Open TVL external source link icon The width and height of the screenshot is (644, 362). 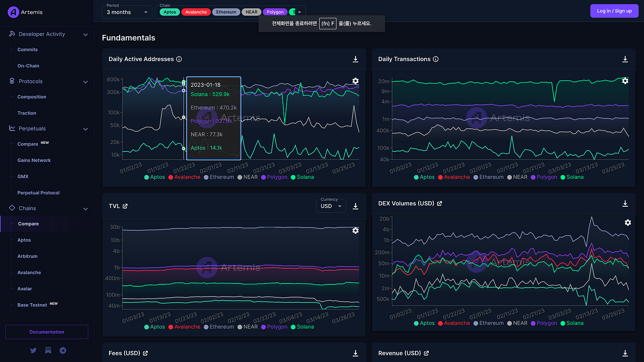(x=125, y=206)
